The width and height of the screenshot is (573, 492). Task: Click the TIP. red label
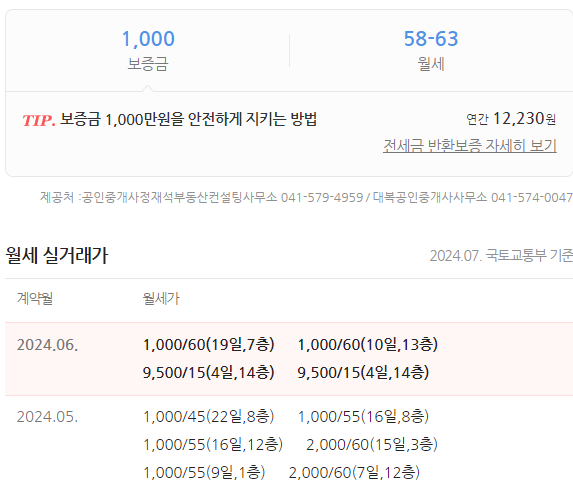point(39,120)
